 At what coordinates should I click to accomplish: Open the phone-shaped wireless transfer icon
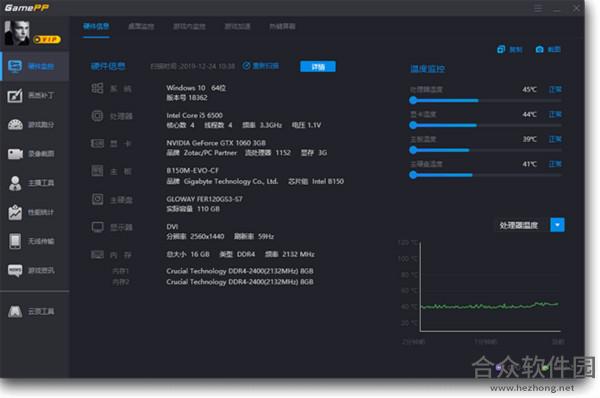point(15,241)
